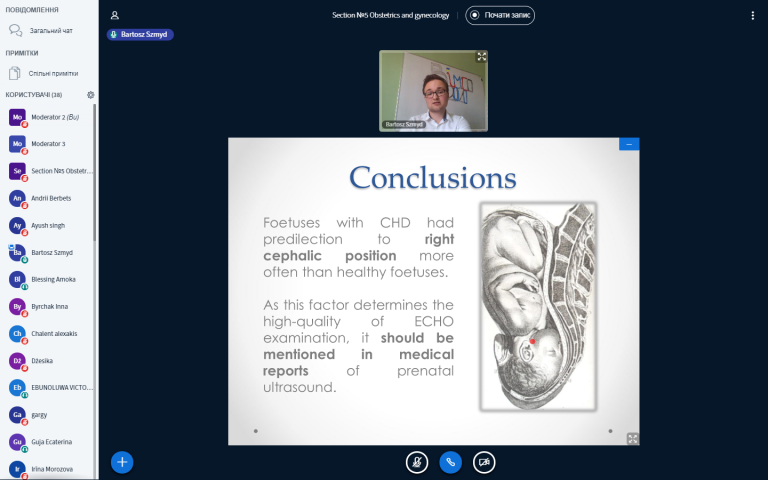The image size is (768, 480).
Task: Minimize the presentation with the blue button
Action: (x=629, y=144)
